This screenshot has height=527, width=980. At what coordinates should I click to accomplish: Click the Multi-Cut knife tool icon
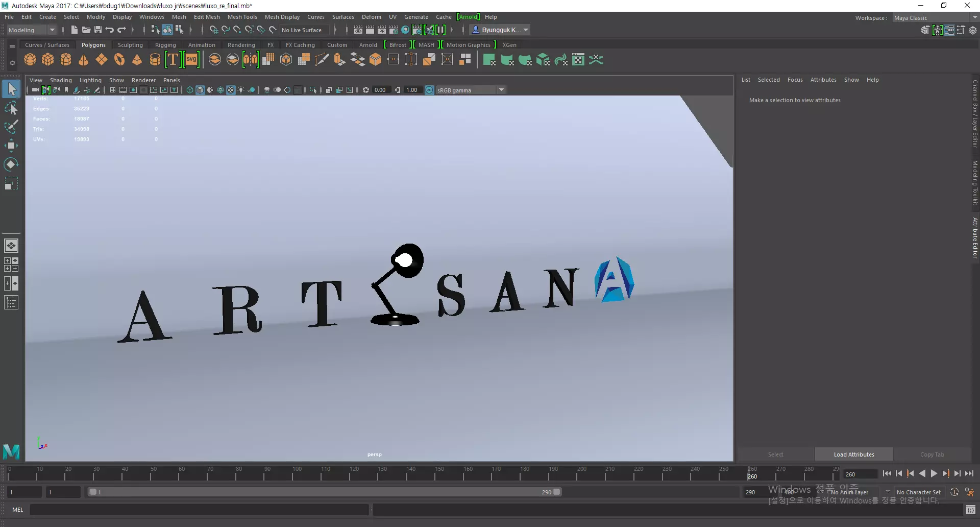click(x=322, y=60)
